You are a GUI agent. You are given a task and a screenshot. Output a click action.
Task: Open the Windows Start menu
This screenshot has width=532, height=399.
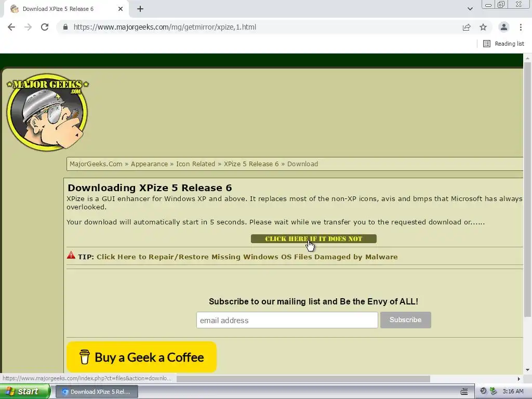coord(25,392)
